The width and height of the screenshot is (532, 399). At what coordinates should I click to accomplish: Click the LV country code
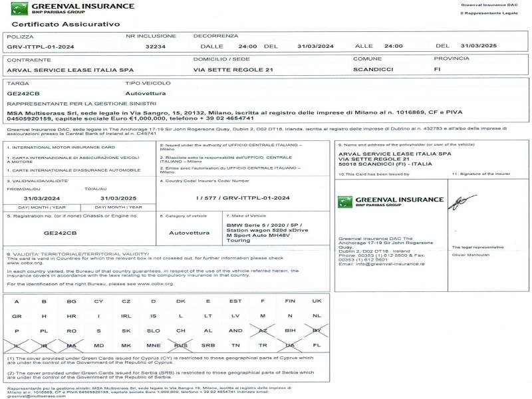point(235,316)
